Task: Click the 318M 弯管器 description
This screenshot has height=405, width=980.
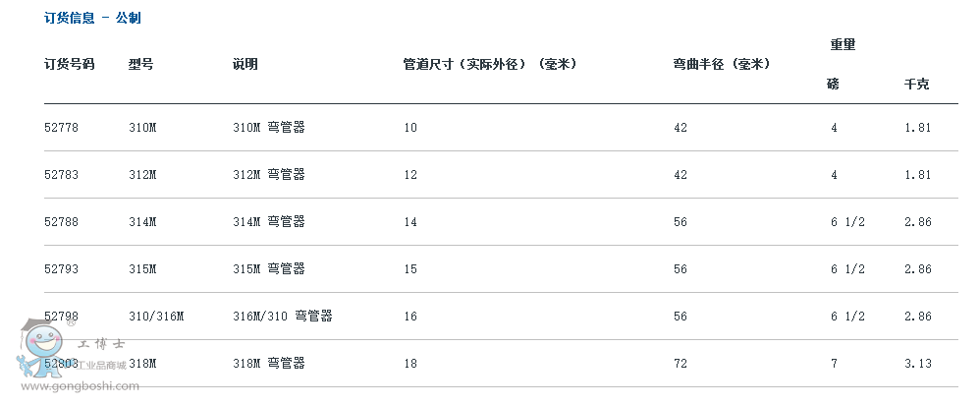Action: [x=268, y=364]
